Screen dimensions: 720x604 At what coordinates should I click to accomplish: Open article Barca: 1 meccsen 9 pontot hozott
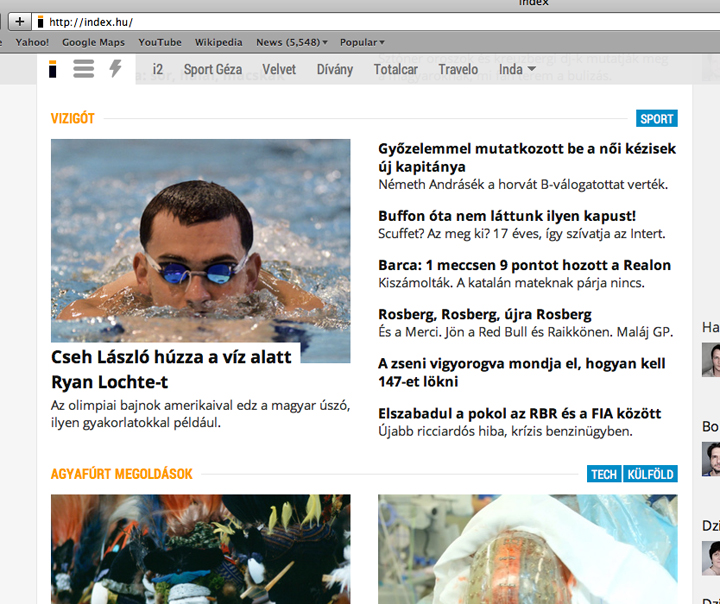click(524, 265)
